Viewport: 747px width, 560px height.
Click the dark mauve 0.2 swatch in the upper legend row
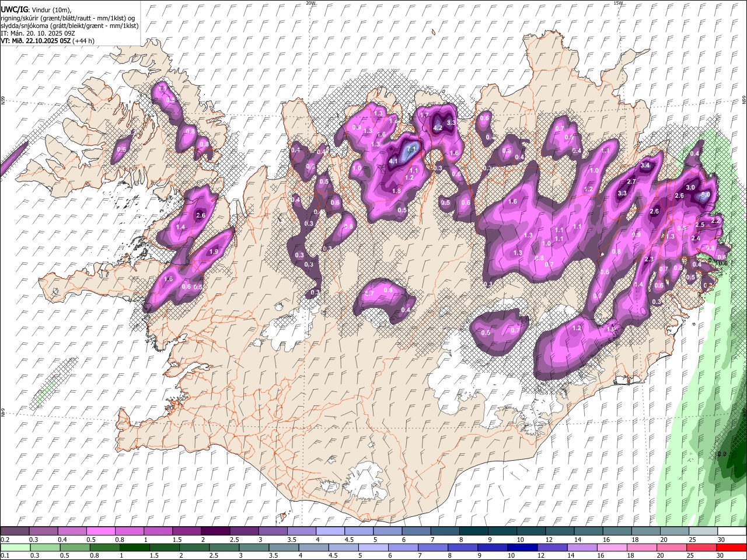click(x=15, y=531)
